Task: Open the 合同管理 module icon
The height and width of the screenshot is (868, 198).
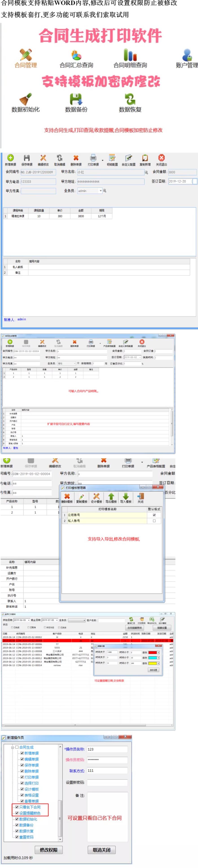Action: (x=26, y=59)
